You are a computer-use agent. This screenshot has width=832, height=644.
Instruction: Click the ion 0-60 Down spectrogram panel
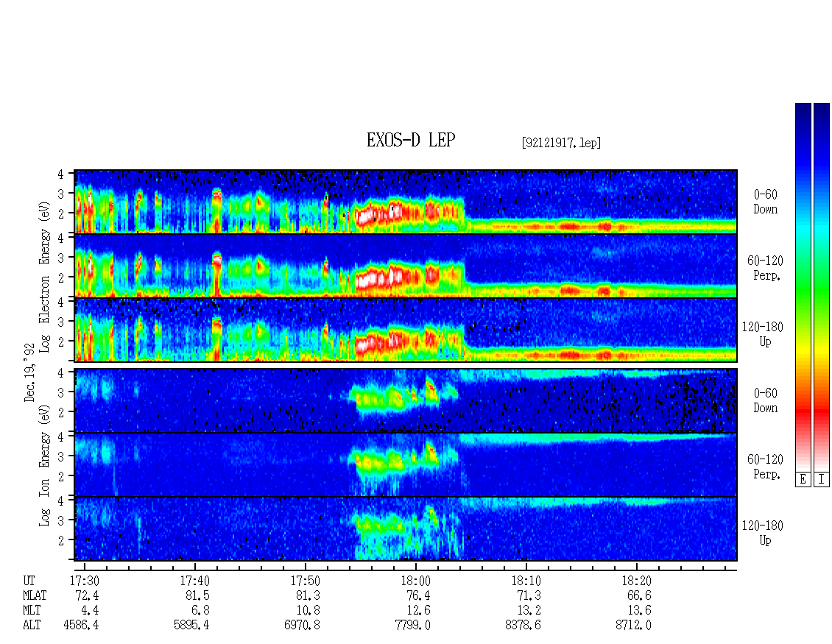coord(406,400)
